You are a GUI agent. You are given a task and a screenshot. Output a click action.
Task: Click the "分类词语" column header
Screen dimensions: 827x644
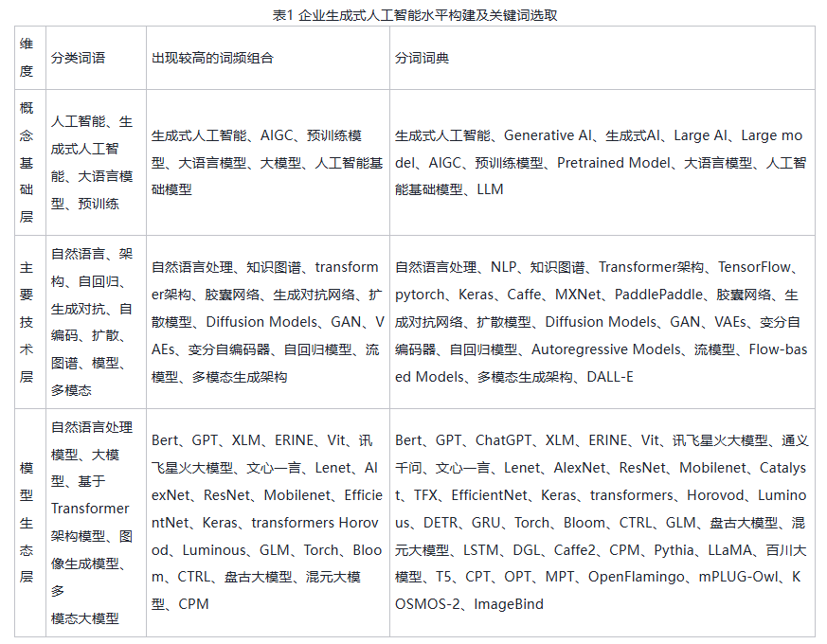click(78, 58)
